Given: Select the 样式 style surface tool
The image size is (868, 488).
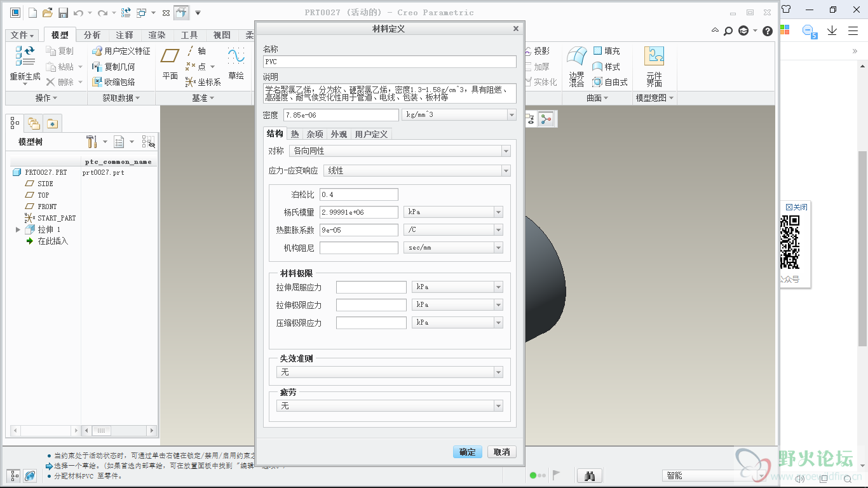Looking at the screenshot, I should (606, 67).
